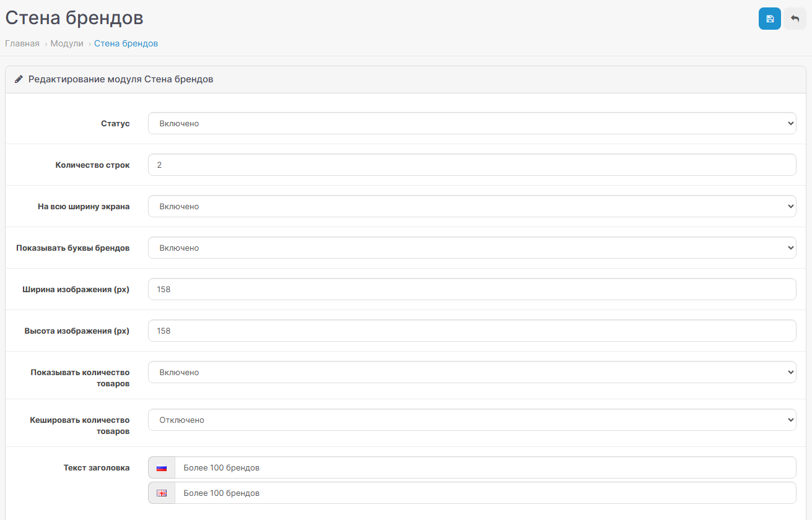Open the Статус dropdown
This screenshot has width=812, height=520.
click(471, 123)
